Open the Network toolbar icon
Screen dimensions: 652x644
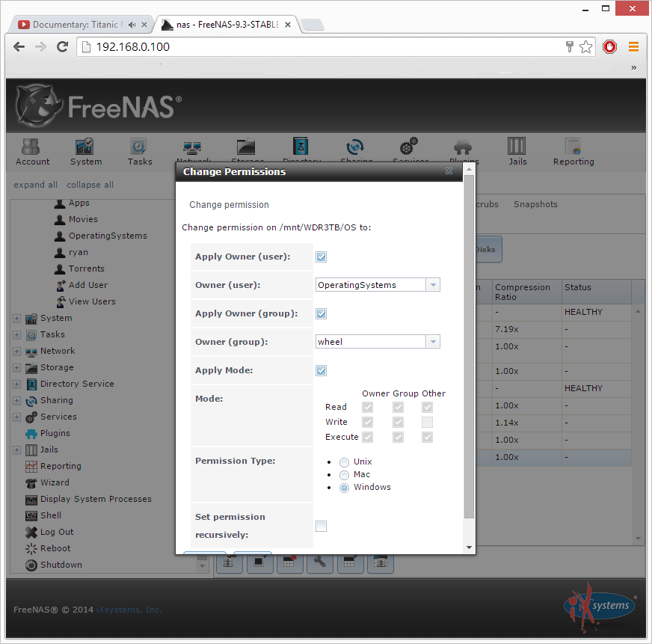point(192,148)
